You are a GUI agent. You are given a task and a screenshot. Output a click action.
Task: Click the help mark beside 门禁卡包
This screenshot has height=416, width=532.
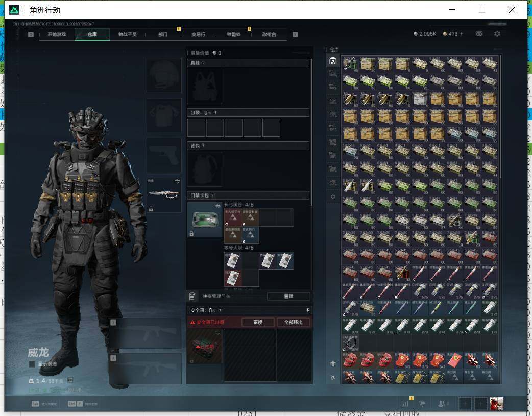point(213,195)
